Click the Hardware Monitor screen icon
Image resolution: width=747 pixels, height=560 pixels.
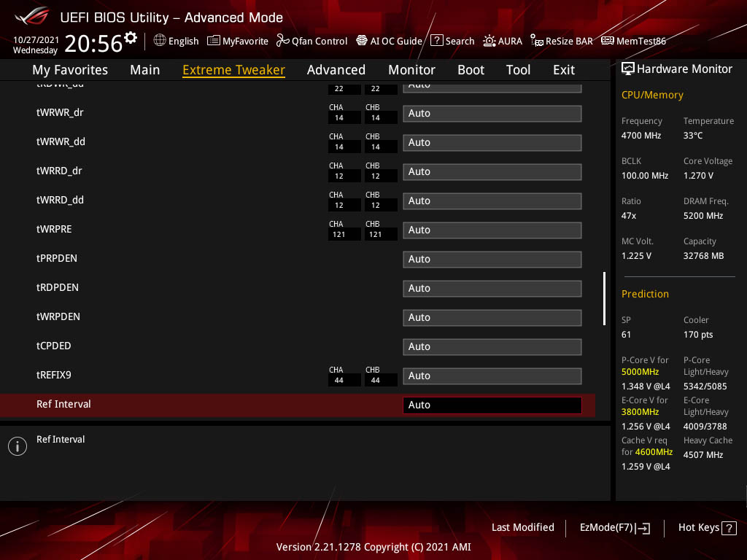click(x=628, y=69)
